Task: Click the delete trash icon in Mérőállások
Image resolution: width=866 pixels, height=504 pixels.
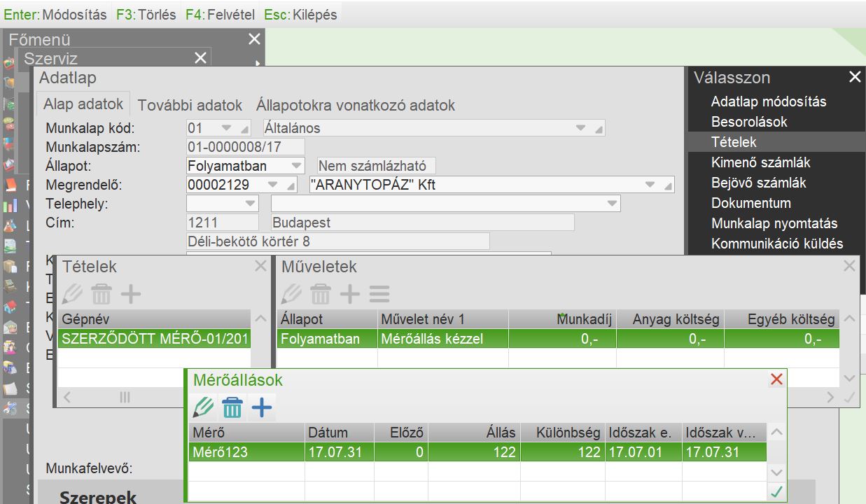Action: coord(232,407)
